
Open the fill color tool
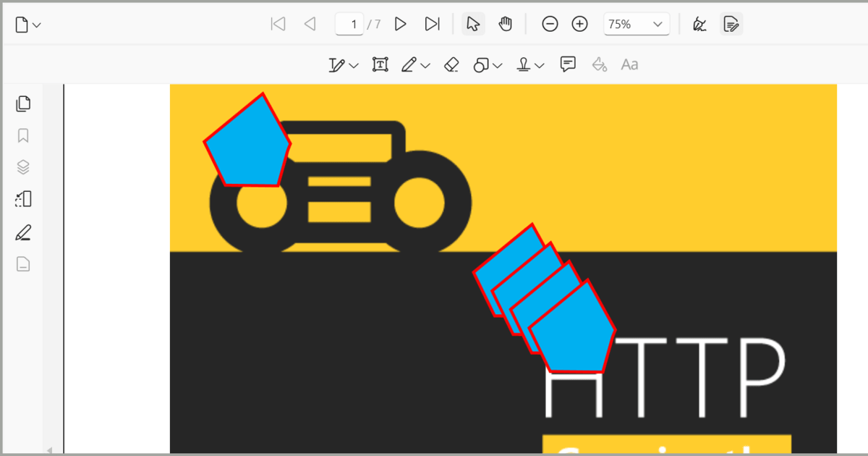(599, 64)
